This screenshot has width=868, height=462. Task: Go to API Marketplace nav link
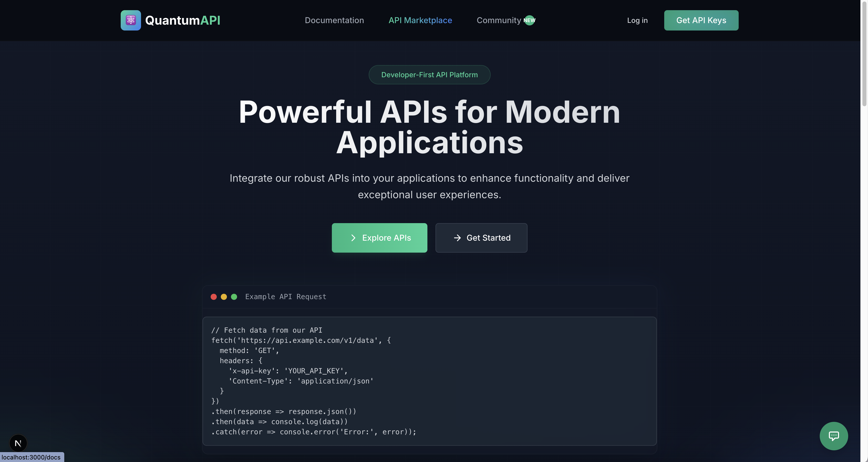(x=420, y=20)
